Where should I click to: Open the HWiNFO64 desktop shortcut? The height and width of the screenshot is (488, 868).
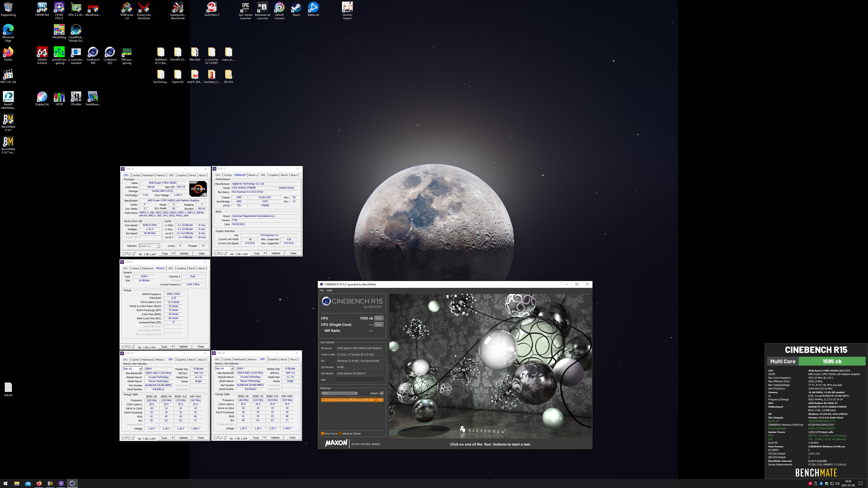point(42,9)
